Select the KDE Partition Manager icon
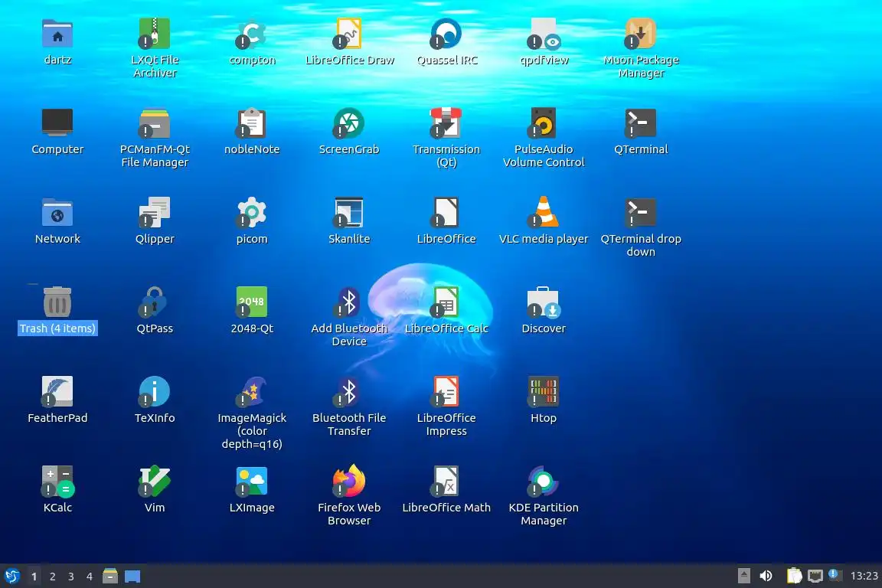Screen dimensions: 882x588 [x=544, y=481]
